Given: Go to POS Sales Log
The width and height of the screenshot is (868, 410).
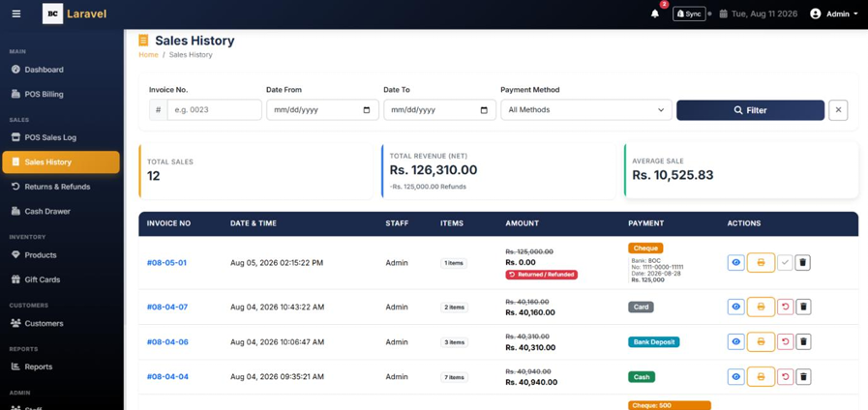Looking at the screenshot, I should 61,137.
